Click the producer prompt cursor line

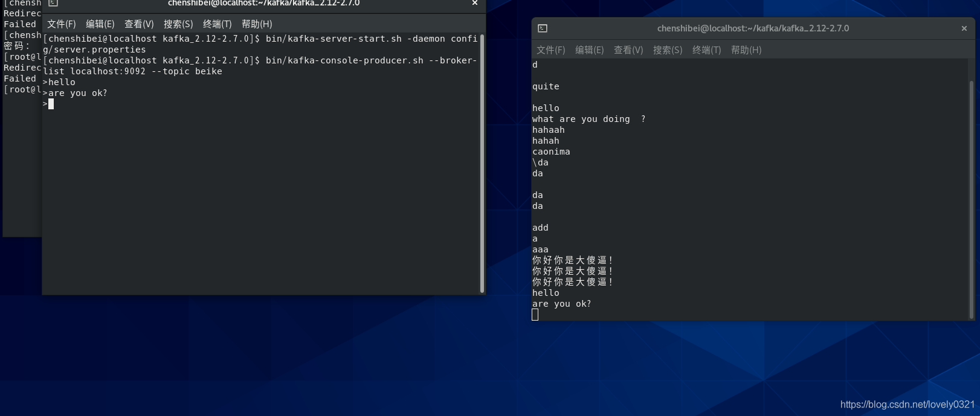coord(48,104)
